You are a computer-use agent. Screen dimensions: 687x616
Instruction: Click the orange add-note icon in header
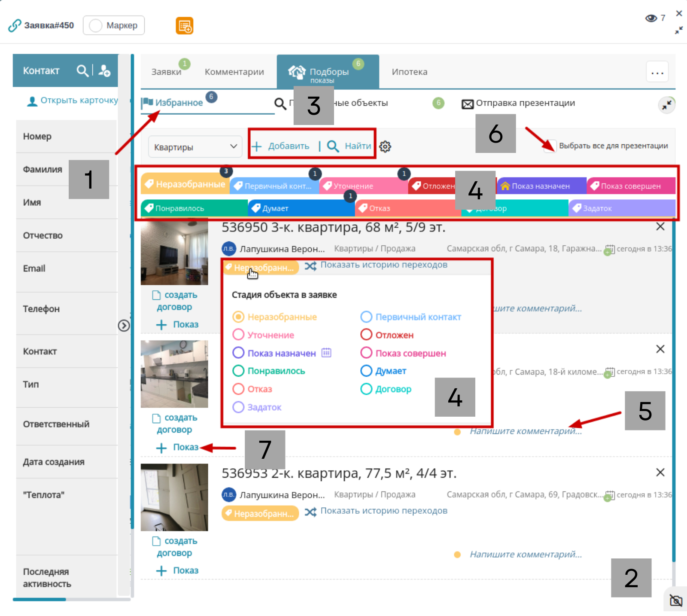click(185, 26)
